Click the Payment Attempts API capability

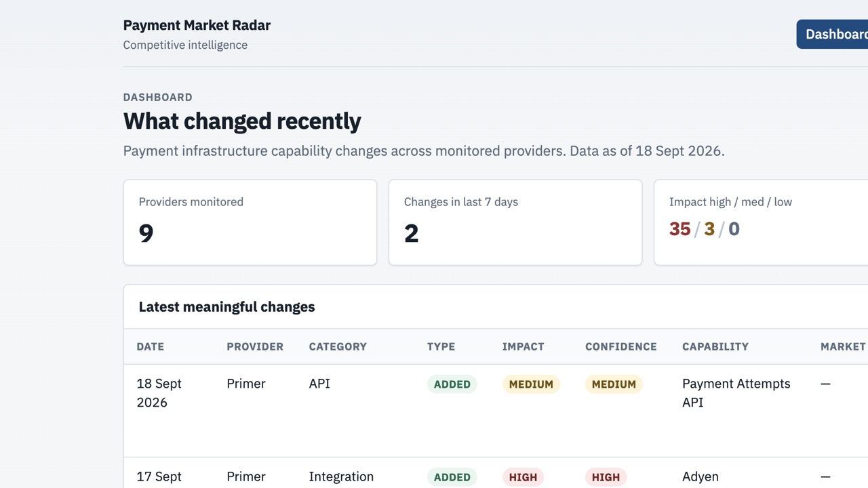click(736, 393)
